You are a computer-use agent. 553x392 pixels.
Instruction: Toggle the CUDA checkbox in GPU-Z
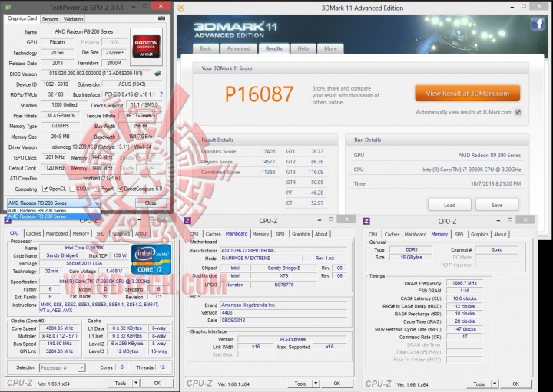[x=72, y=189]
